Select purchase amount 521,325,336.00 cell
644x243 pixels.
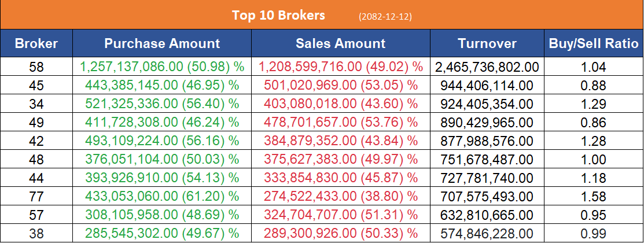coord(162,104)
